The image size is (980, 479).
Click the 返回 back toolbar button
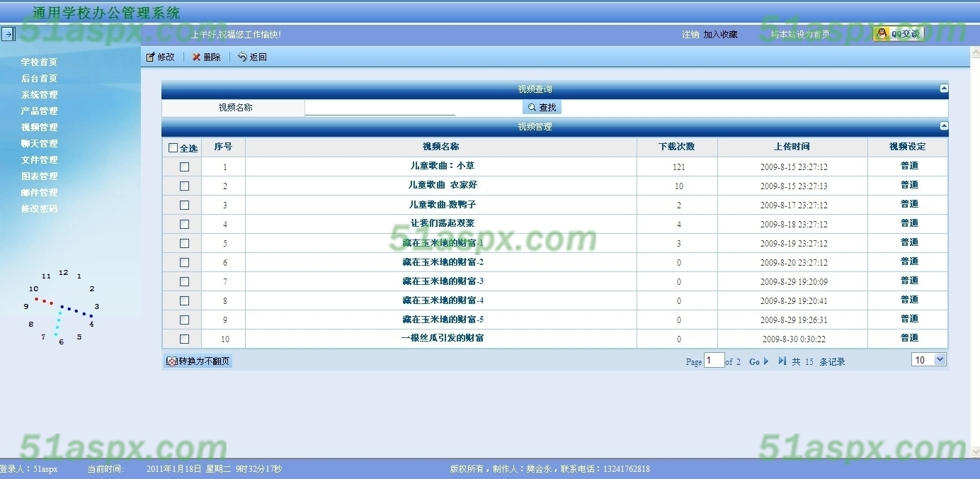(x=253, y=57)
